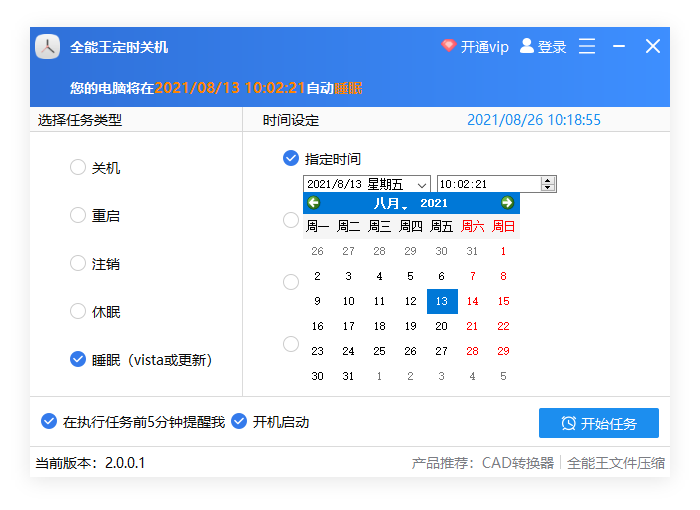Click the 开始任务 start task button
Image resolution: width=700 pixels, height=510 pixels.
598,423
